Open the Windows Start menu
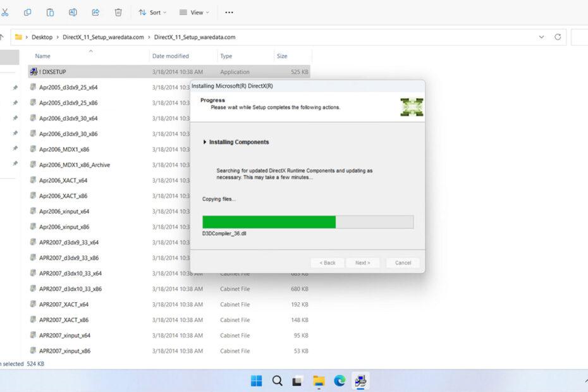The width and height of the screenshot is (588, 392). point(257,381)
